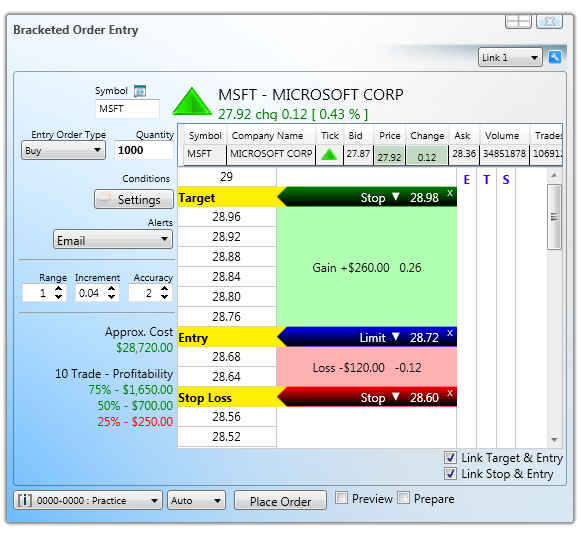Increase the Range value
The width and height of the screenshot is (581, 536).
click(x=59, y=288)
